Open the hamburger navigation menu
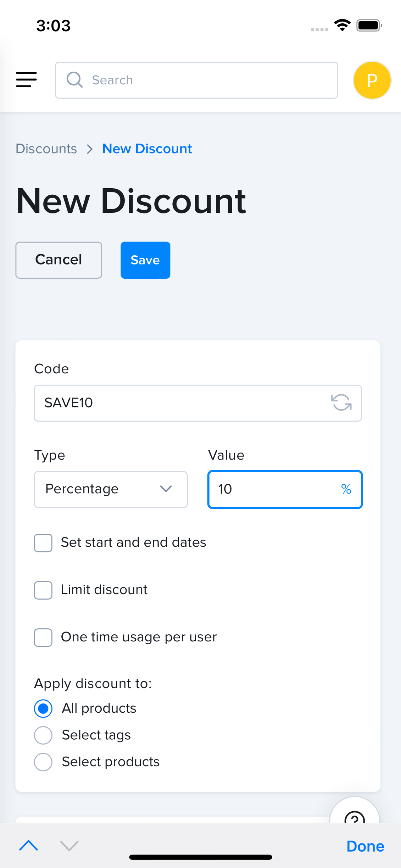Viewport: 401px width, 868px height. click(x=26, y=80)
